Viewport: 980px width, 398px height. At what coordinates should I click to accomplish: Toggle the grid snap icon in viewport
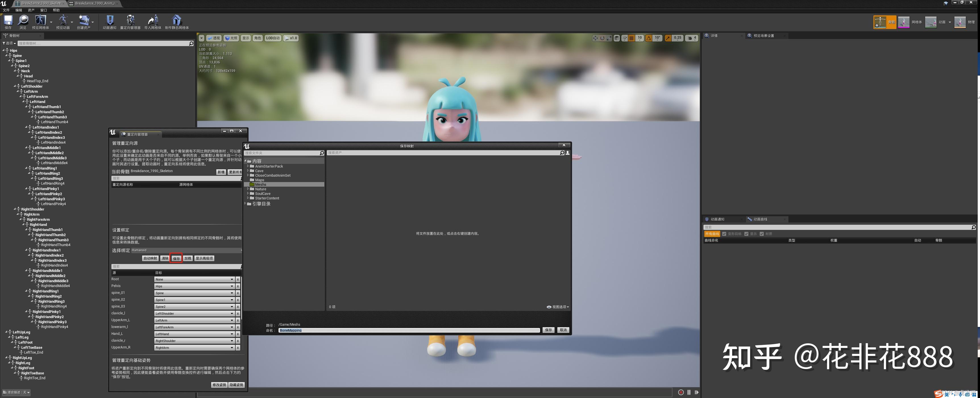(632, 38)
